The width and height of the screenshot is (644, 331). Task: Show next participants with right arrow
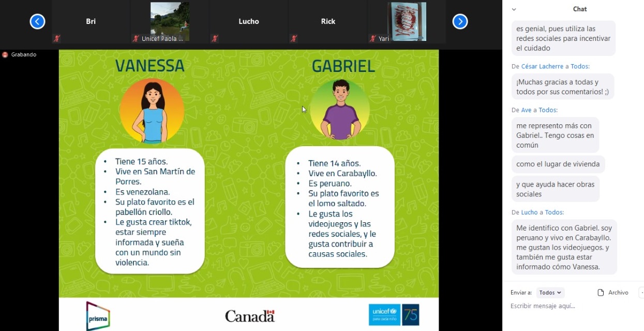click(460, 21)
